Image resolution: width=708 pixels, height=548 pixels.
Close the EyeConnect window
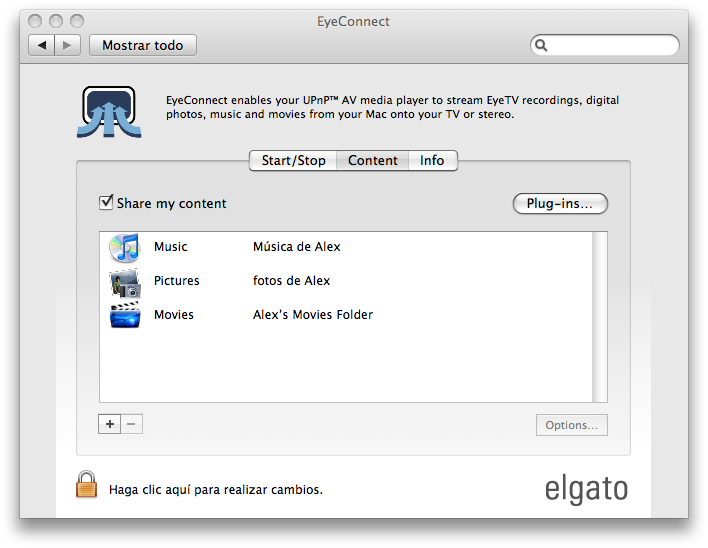coord(35,21)
